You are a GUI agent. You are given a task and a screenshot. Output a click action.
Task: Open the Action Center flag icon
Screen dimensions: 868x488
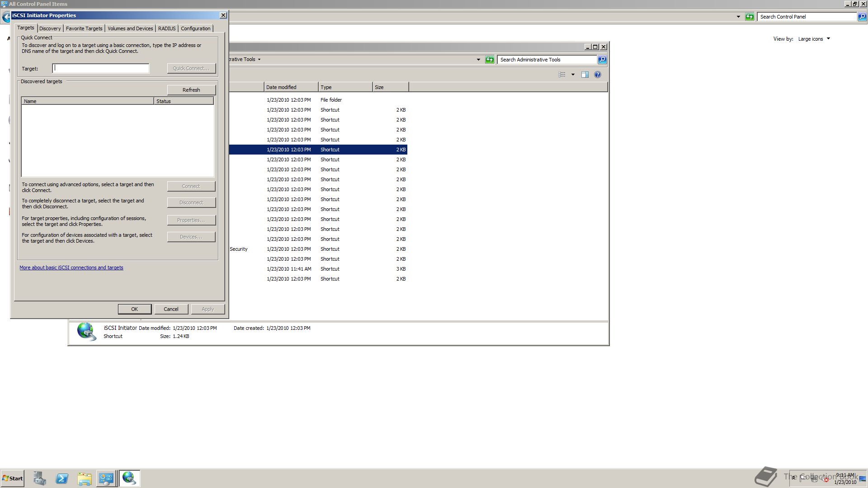pos(803,478)
